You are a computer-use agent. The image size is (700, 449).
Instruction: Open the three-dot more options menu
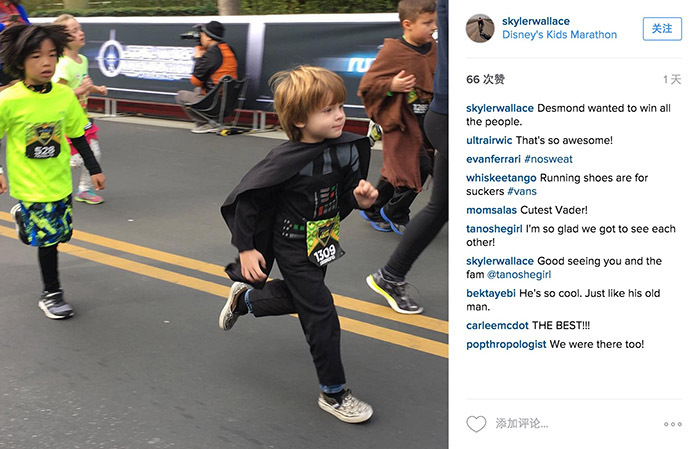[x=672, y=424]
